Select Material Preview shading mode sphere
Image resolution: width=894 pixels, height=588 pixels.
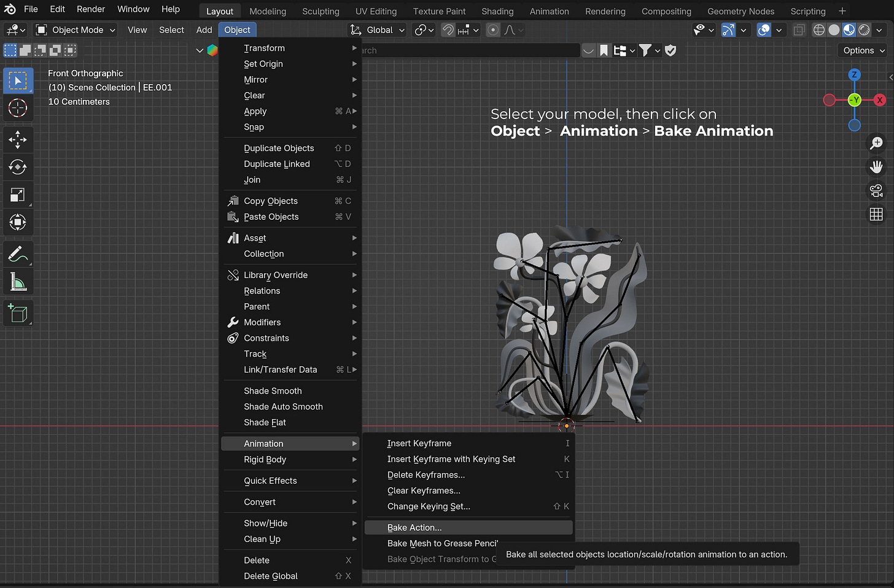pyautogui.click(x=849, y=30)
